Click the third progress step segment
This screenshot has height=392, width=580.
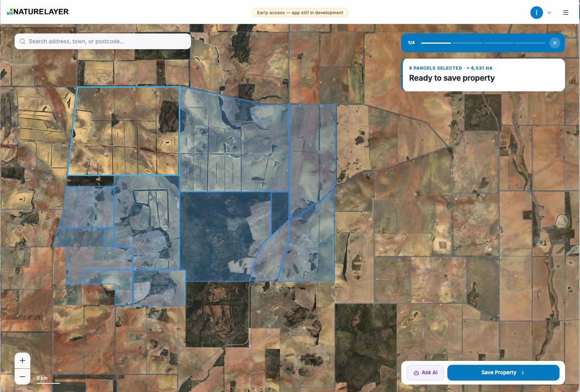pyautogui.click(x=499, y=43)
